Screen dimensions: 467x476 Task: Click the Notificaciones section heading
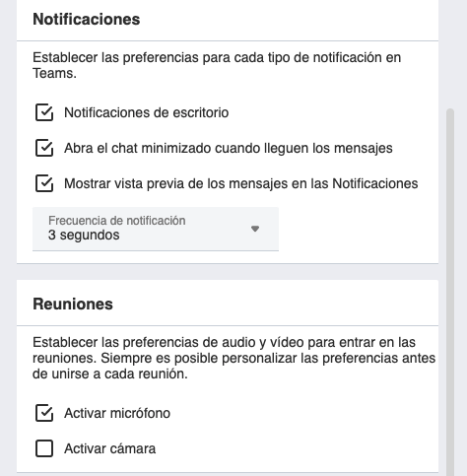click(87, 19)
